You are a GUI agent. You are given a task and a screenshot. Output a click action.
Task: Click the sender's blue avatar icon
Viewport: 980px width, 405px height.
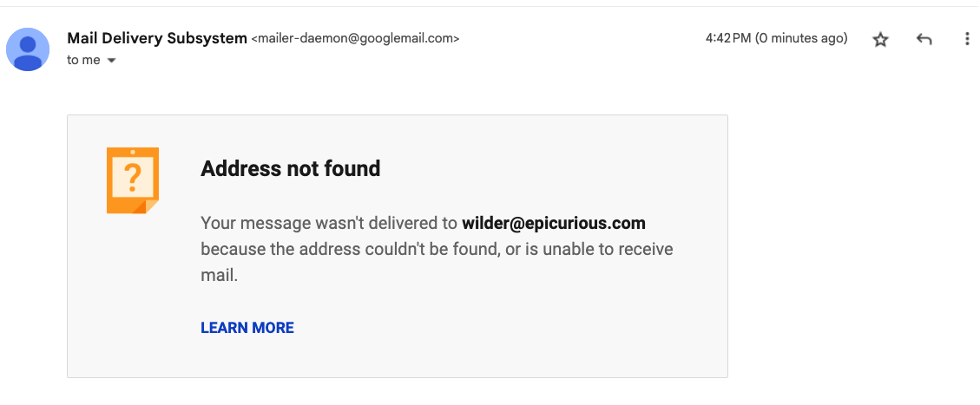[x=28, y=49]
